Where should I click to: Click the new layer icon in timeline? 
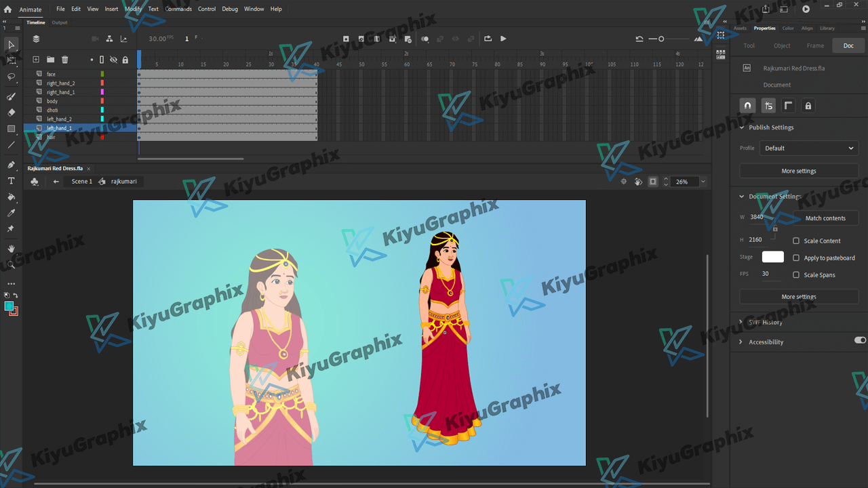(x=36, y=60)
